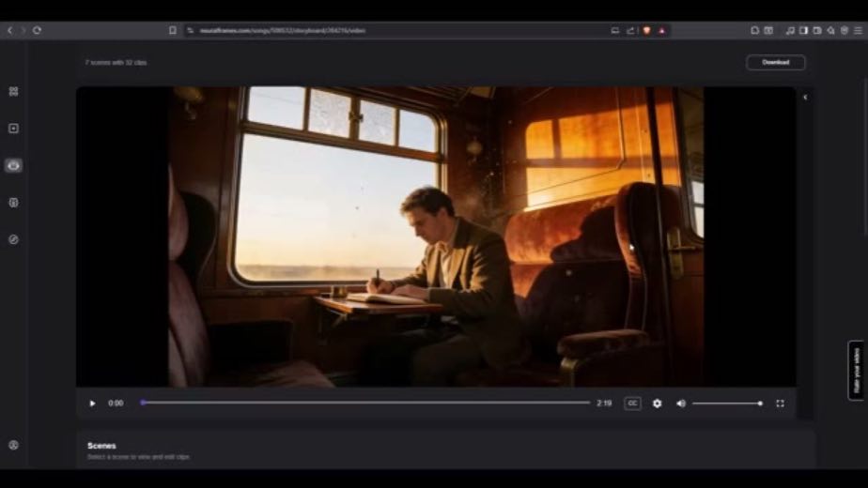Click the 0:00 current time label

coord(116,404)
